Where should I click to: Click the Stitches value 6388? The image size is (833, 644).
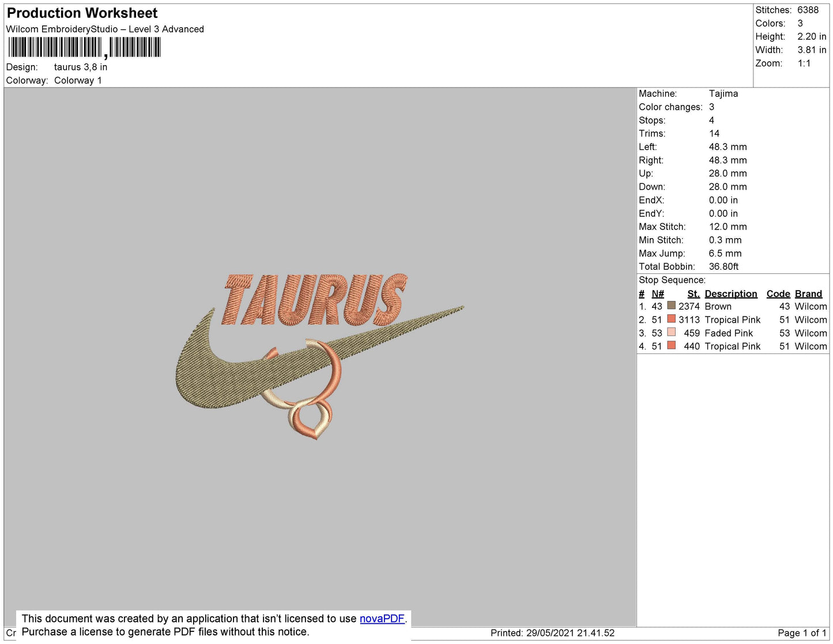click(x=808, y=10)
